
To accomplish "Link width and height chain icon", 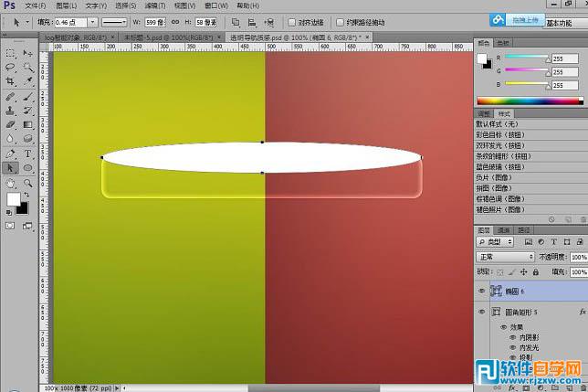I will [x=175, y=22].
